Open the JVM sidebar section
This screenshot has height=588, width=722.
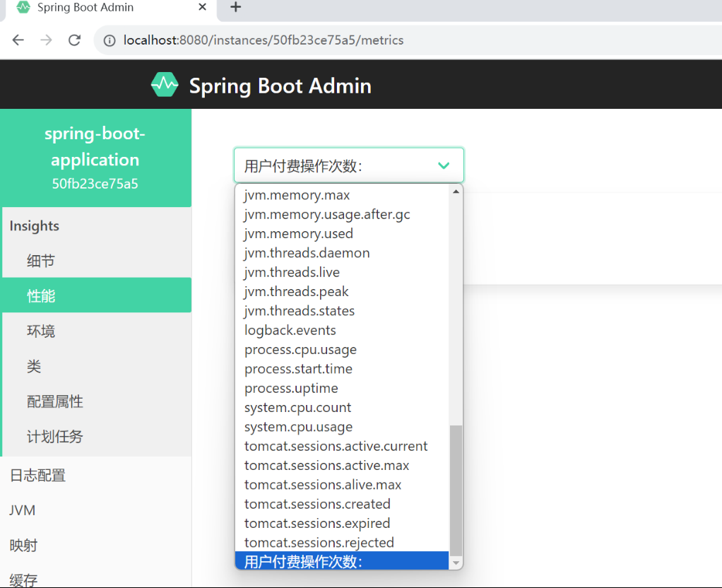click(23, 510)
